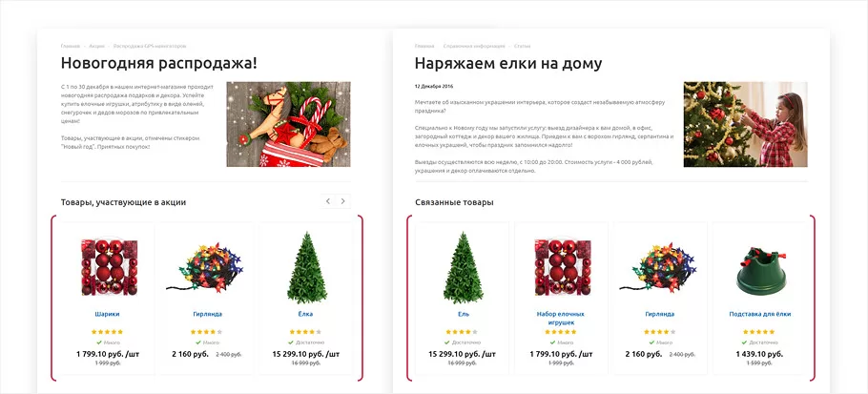Click the girl decorating tree photo

pos(745,124)
